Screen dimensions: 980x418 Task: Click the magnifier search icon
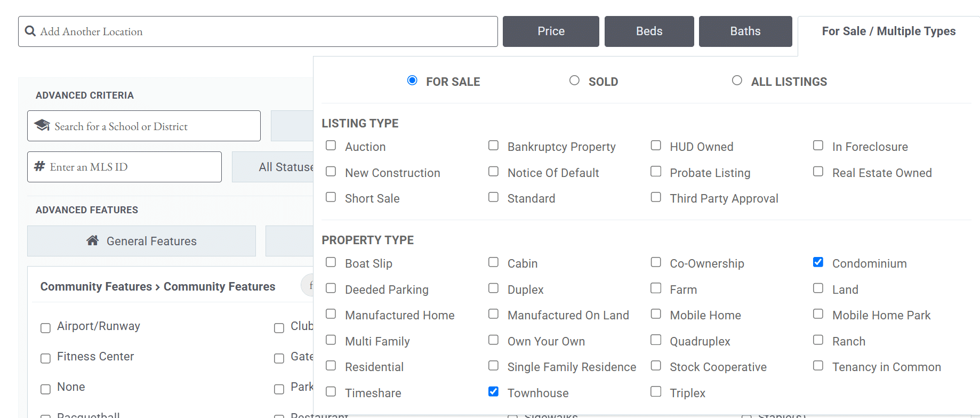[30, 31]
